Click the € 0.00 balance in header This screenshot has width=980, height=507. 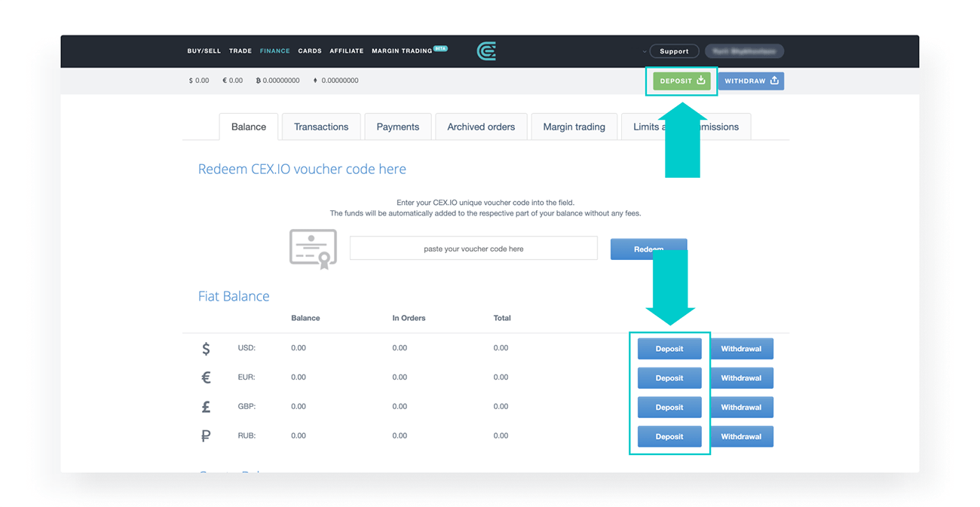[233, 81]
